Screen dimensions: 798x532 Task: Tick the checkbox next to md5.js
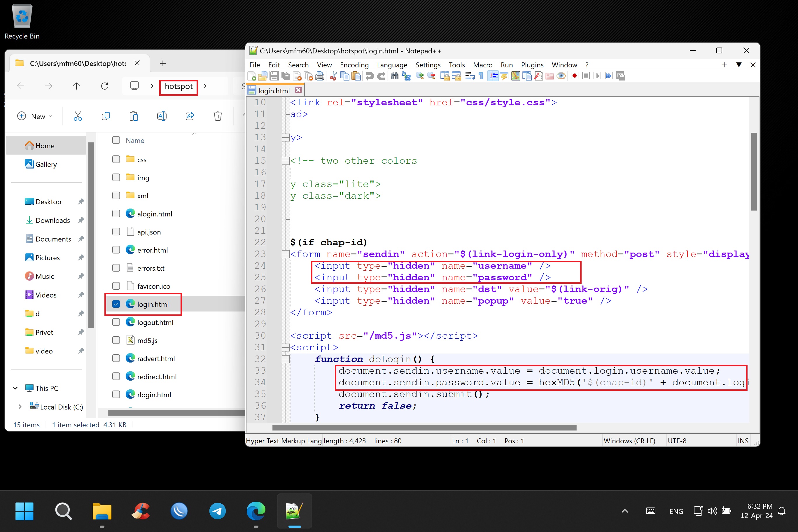click(116, 340)
